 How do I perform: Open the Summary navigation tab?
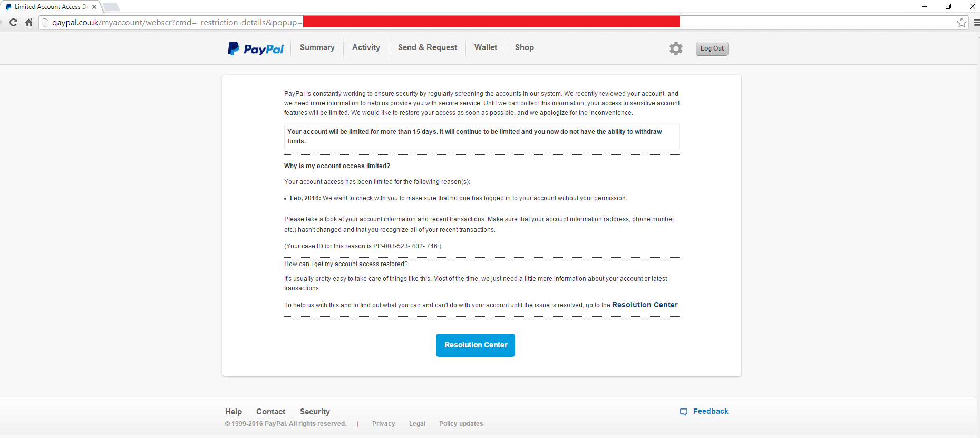317,47
